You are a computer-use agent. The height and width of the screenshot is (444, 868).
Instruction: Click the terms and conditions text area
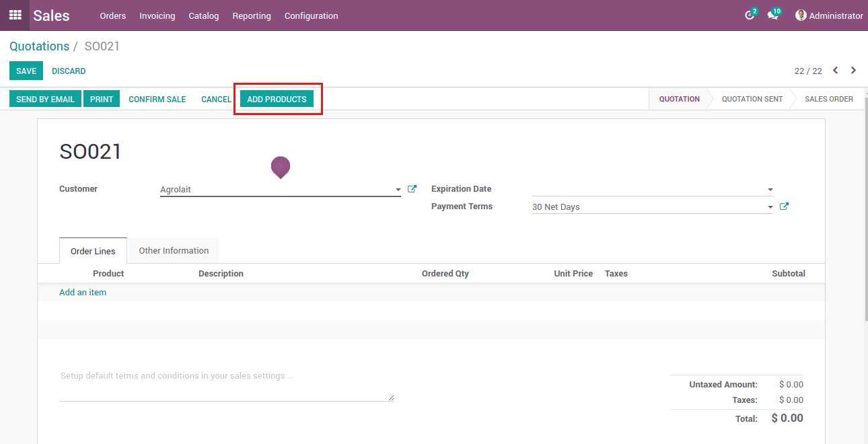226,385
